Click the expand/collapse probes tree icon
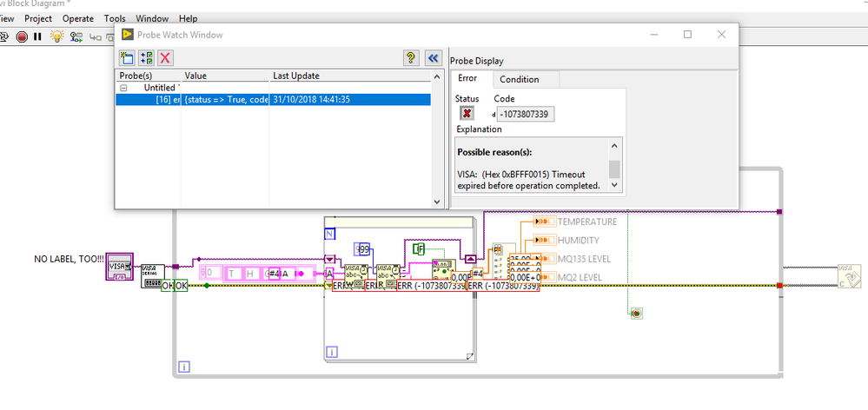Image resolution: width=868 pixels, height=410 pixels. point(146,58)
